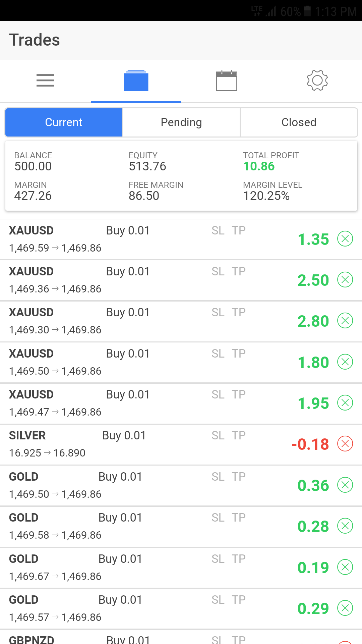The image size is (362, 644).
Task: Select the Current trades tab
Action: click(x=64, y=122)
